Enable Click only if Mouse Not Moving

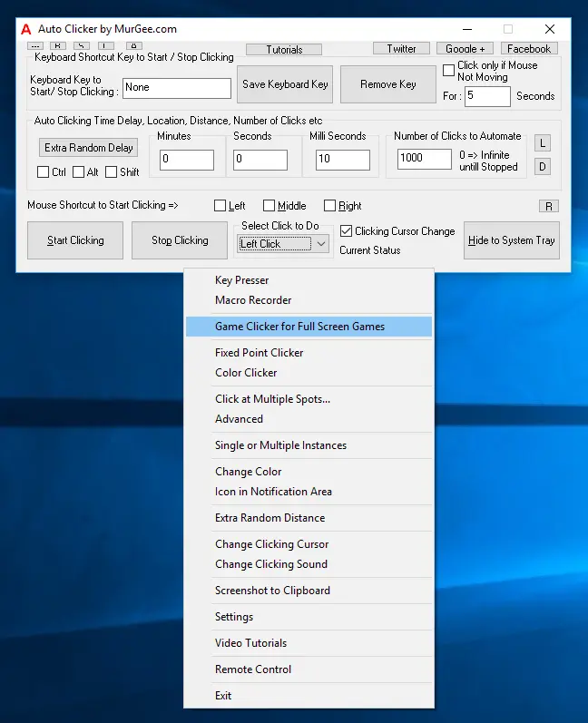449,71
